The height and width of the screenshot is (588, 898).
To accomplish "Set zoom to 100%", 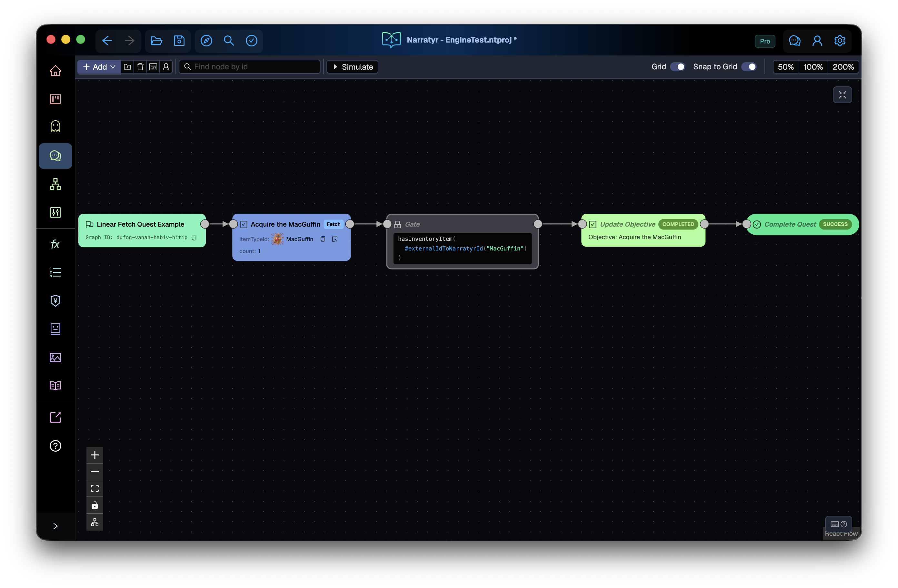I will point(813,67).
